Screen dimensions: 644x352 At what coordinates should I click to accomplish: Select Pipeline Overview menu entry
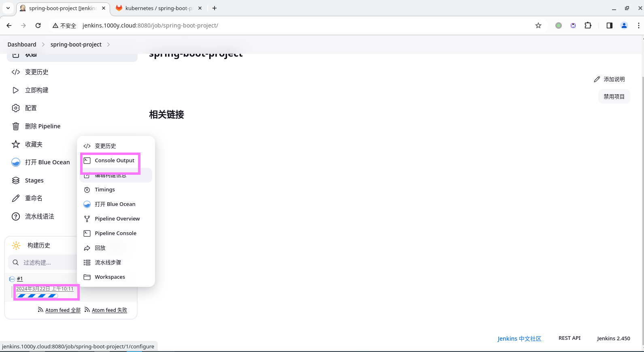(116, 219)
